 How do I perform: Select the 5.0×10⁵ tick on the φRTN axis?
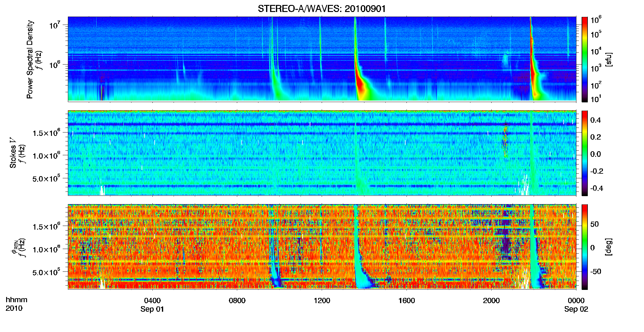click(46, 272)
